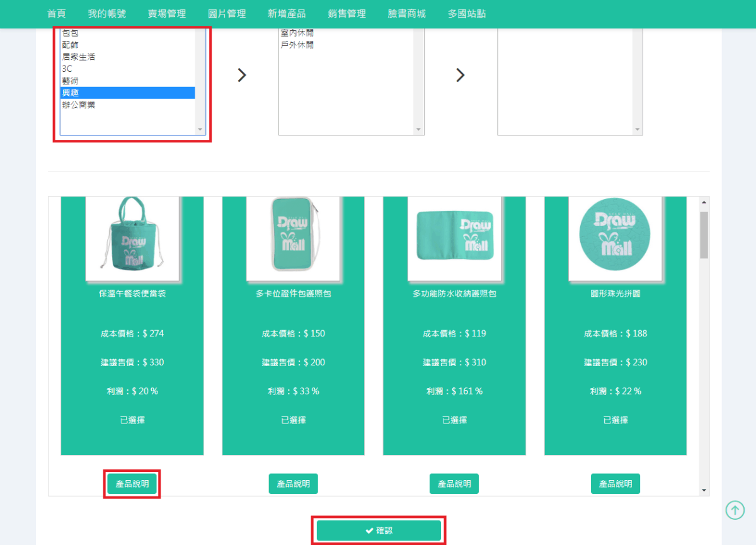This screenshot has height=545, width=756.
Task: Open 產品說明 for the round puzzle
Action: click(x=615, y=484)
